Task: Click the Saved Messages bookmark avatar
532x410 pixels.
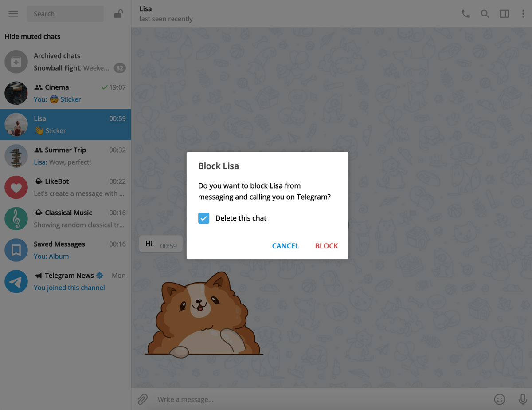Action: 16,250
